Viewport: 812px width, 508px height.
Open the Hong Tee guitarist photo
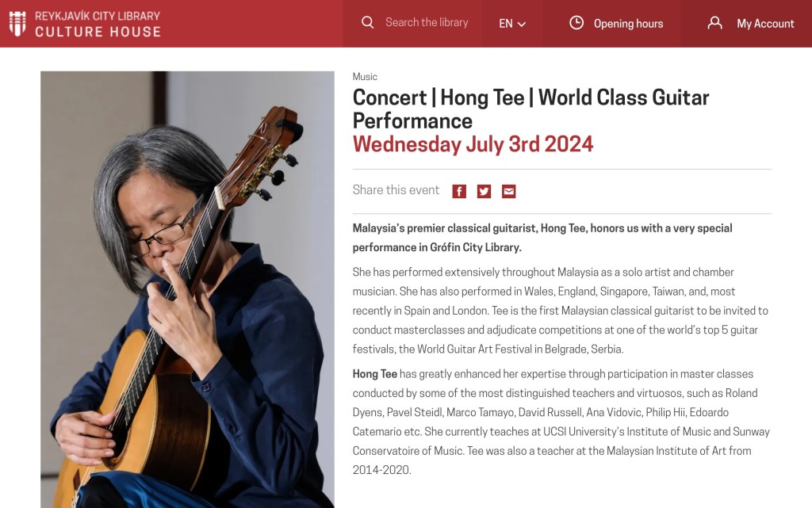tap(187, 289)
